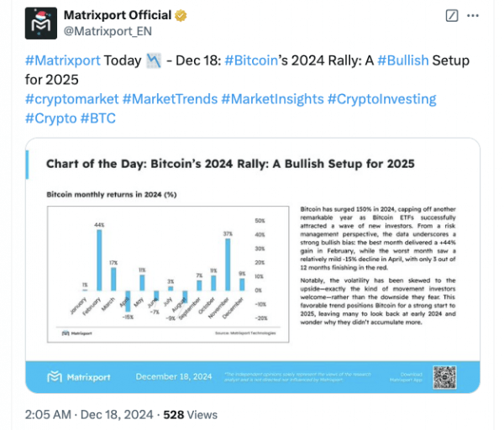Open the #cryptomarket hashtag
Screen dimensions: 504x430
click(x=71, y=99)
